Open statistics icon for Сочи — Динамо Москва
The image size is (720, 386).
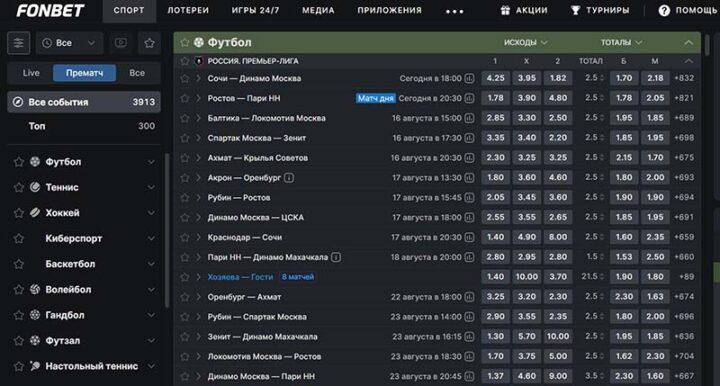(469, 78)
